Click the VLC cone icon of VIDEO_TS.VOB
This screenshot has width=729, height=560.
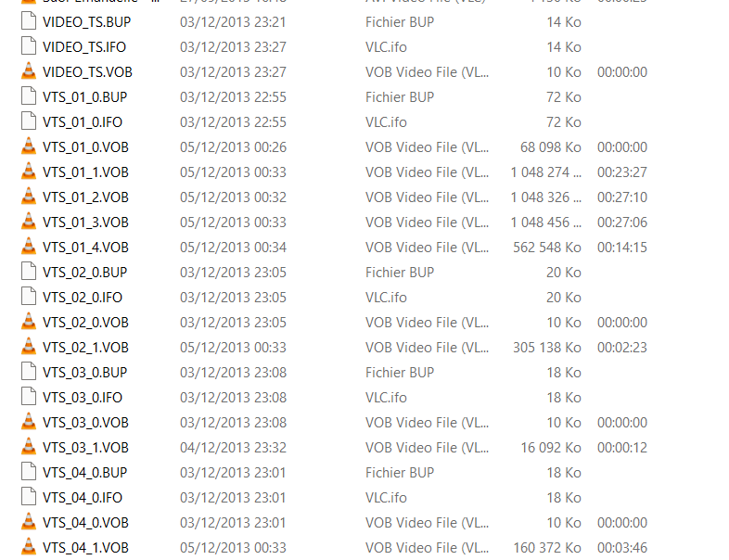[29, 71]
